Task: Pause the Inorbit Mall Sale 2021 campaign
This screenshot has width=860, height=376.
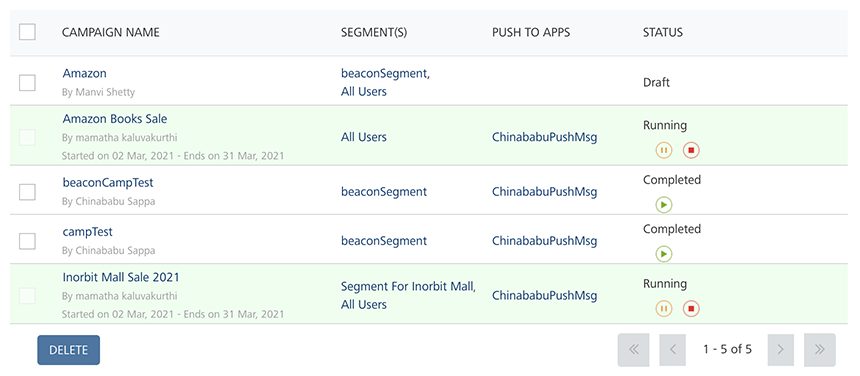Action: (664, 309)
